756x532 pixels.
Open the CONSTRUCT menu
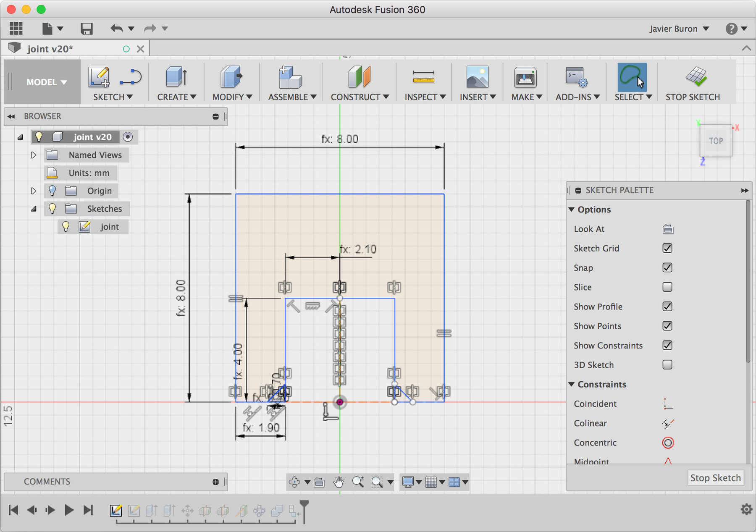click(360, 97)
